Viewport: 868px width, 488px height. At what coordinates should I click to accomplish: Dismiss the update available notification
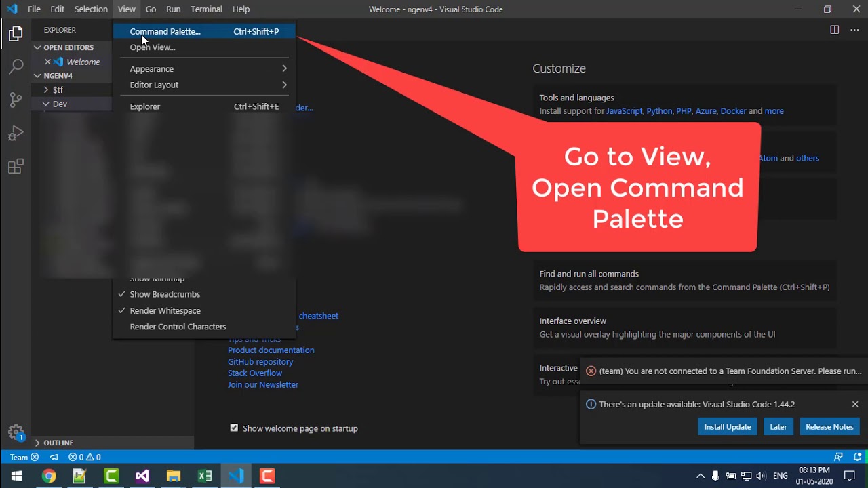pos(855,404)
